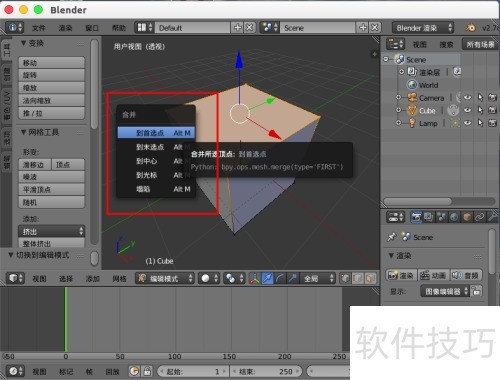Open the 网格 menu in 3D view header

coord(119,278)
